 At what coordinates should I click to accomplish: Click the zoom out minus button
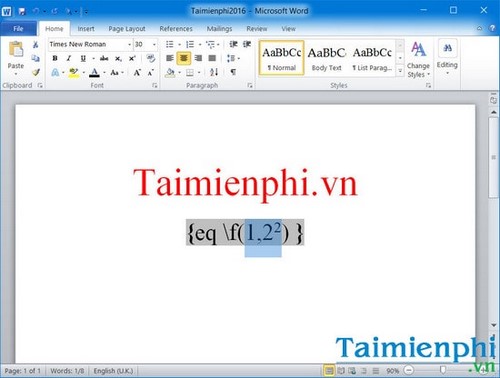point(409,370)
